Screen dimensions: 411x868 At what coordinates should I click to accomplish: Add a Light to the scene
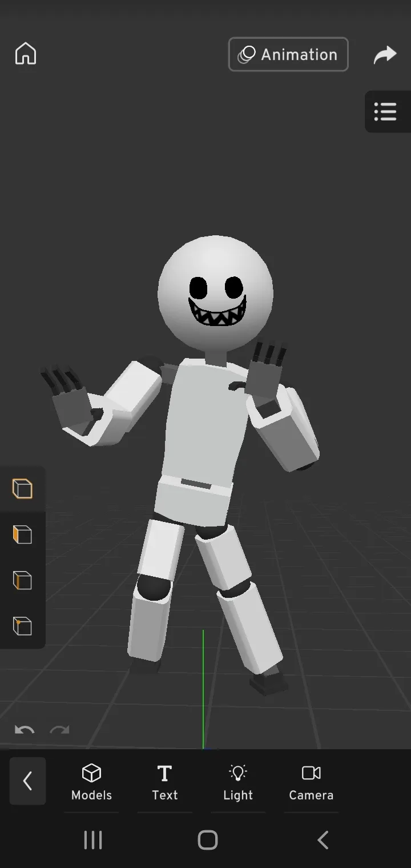(238, 782)
